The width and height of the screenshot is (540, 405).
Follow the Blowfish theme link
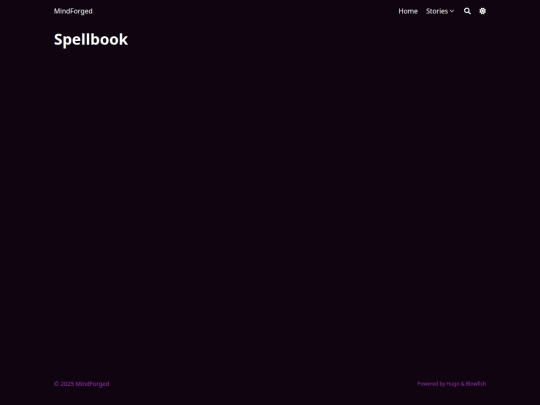[476, 384]
